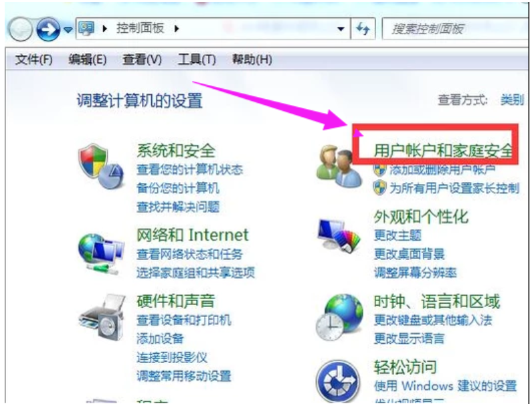Click the 更改桌面背景 link

pos(409,253)
